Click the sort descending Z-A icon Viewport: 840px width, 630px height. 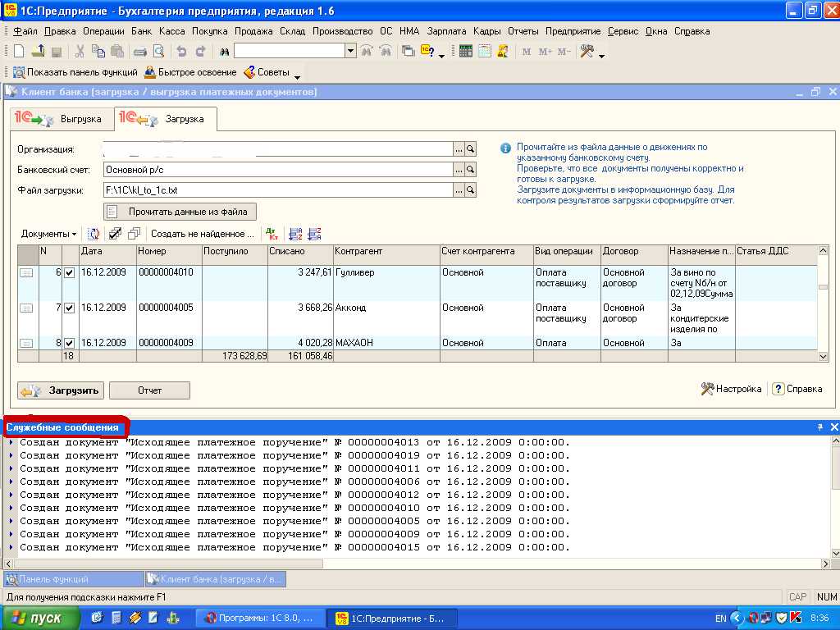pyautogui.click(x=313, y=234)
